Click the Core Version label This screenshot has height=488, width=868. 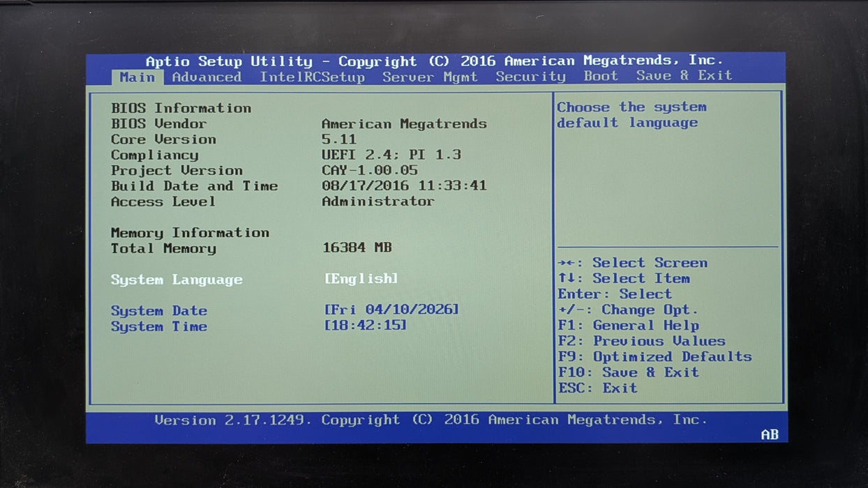click(163, 139)
